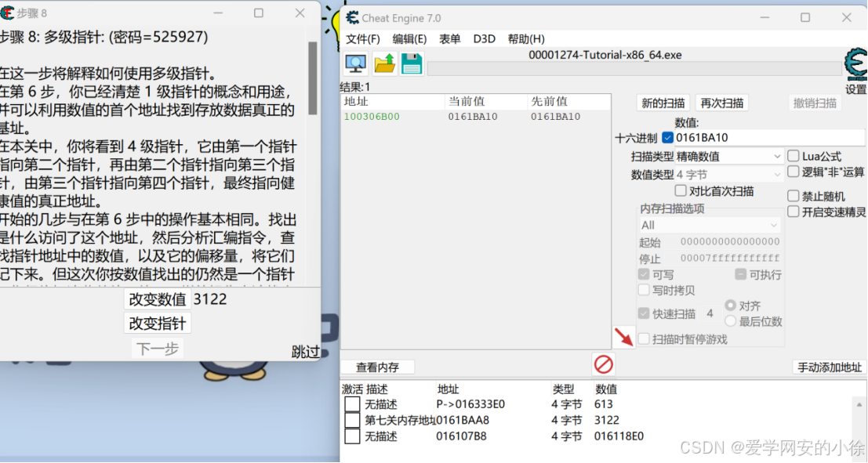Toggle the 可写 checkbox
Screen dimensions: 868x463
tap(644, 274)
